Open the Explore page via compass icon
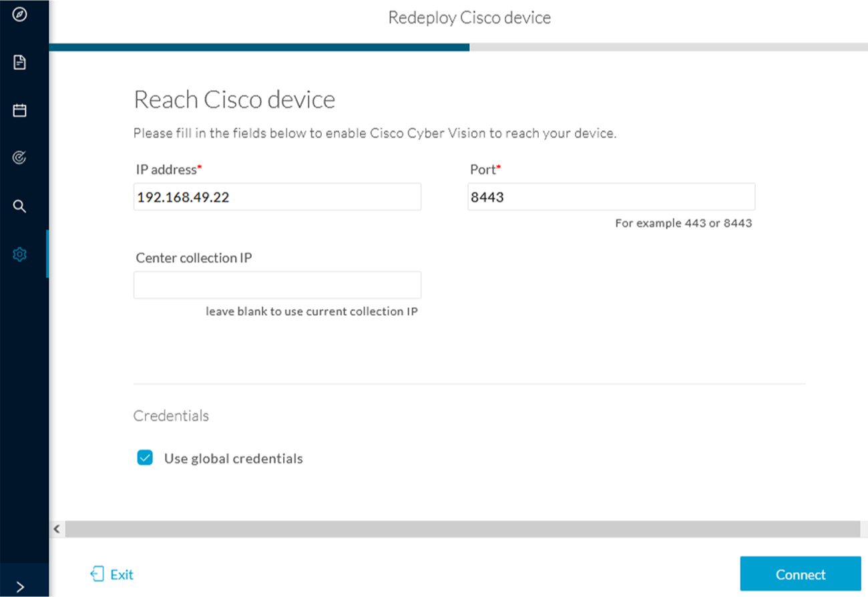The width and height of the screenshot is (868, 597). pyautogui.click(x=19, y=14)
